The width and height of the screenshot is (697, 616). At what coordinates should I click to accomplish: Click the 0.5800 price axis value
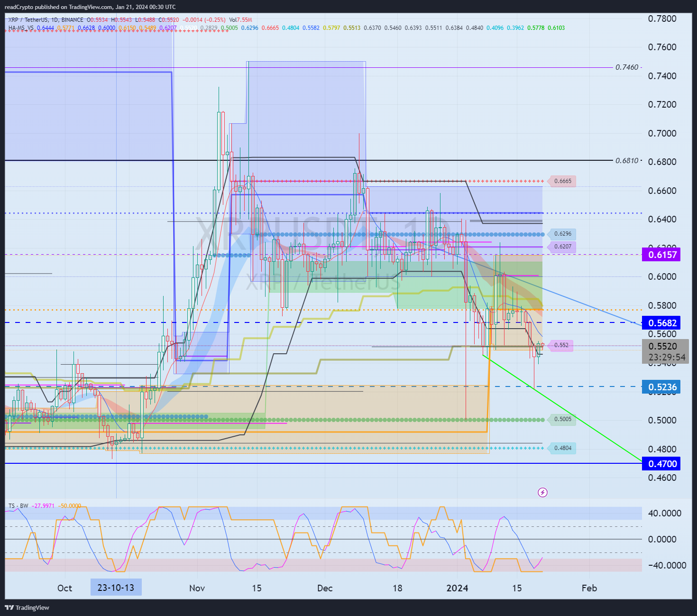[662, 305]
